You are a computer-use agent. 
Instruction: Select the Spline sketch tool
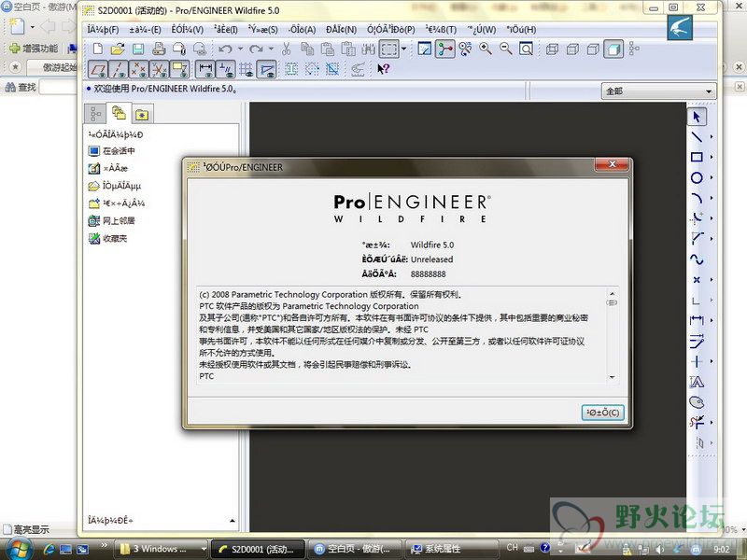[x=697, y=259]
